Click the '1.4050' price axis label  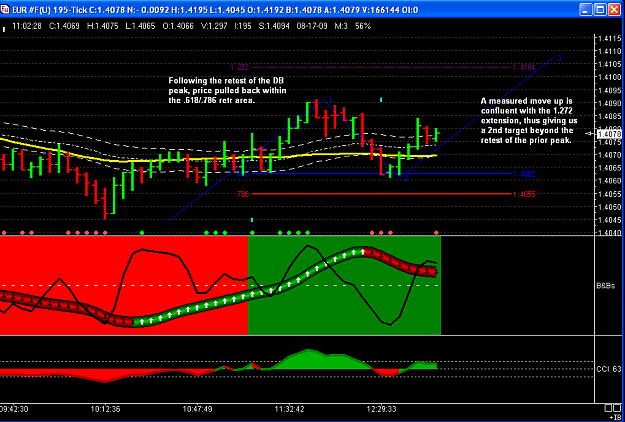[x=609, y=207]
